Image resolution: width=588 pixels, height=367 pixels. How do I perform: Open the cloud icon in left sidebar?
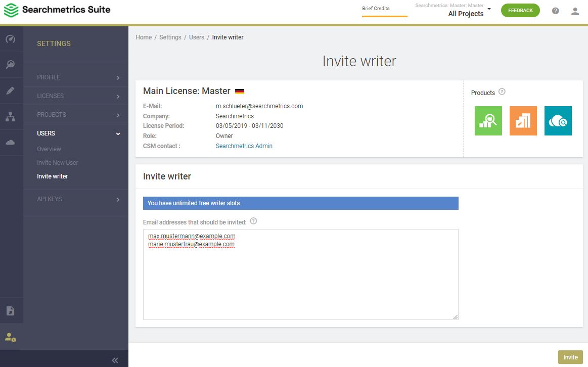tap(11, 143)
